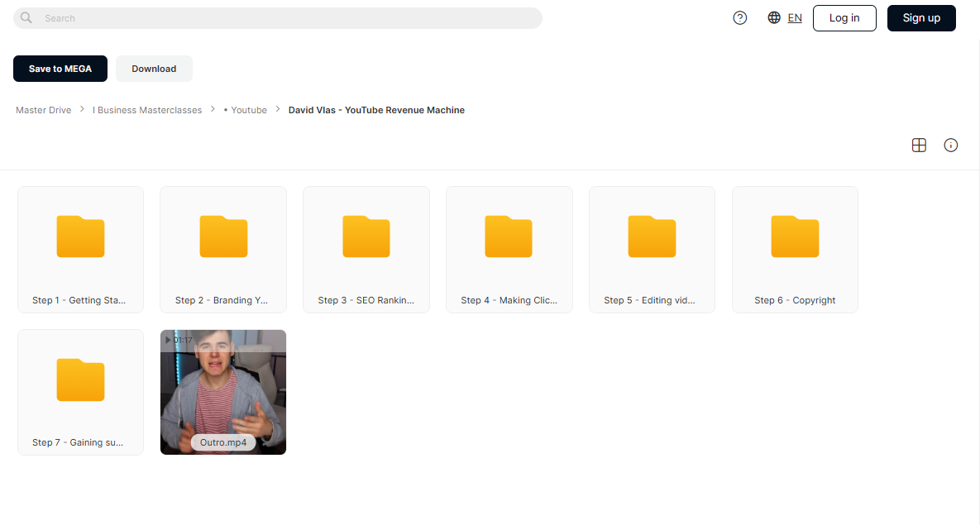Click the 'Step 2 - Branding Y...' label
The image size is (980, 525).
pos(222,301)
